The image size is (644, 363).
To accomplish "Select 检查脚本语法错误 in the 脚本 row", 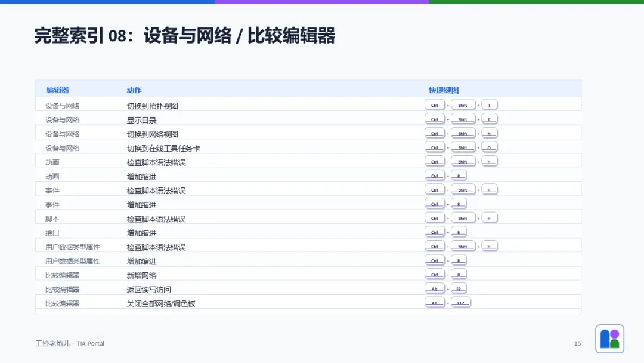I will pyautogui.click(x=156, y=219).
